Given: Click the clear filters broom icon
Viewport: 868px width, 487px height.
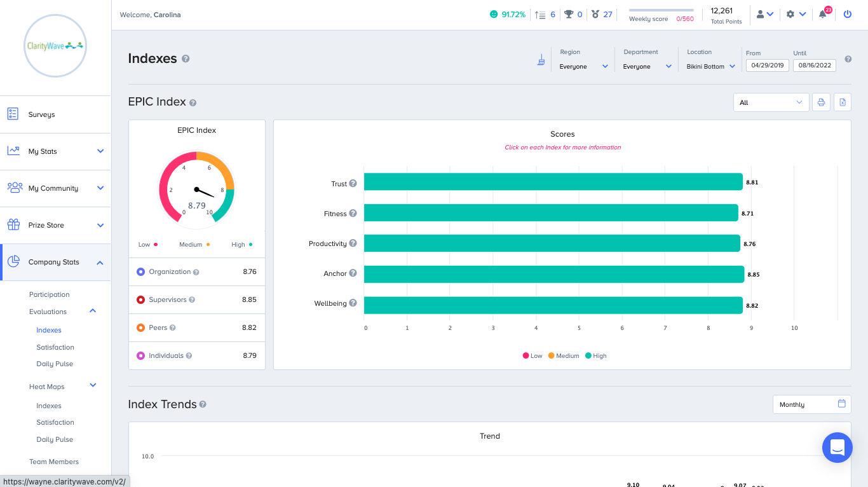Looking at the screenshot, I should [x=541, y=60].
